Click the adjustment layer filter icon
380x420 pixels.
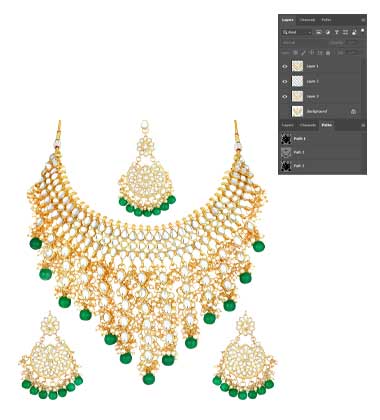click(328, 32)
